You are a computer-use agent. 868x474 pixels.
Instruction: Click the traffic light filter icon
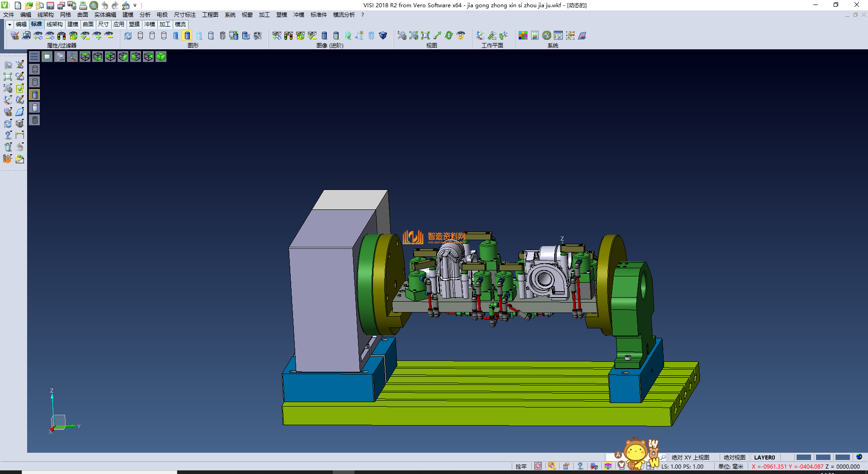click(61, 35)
